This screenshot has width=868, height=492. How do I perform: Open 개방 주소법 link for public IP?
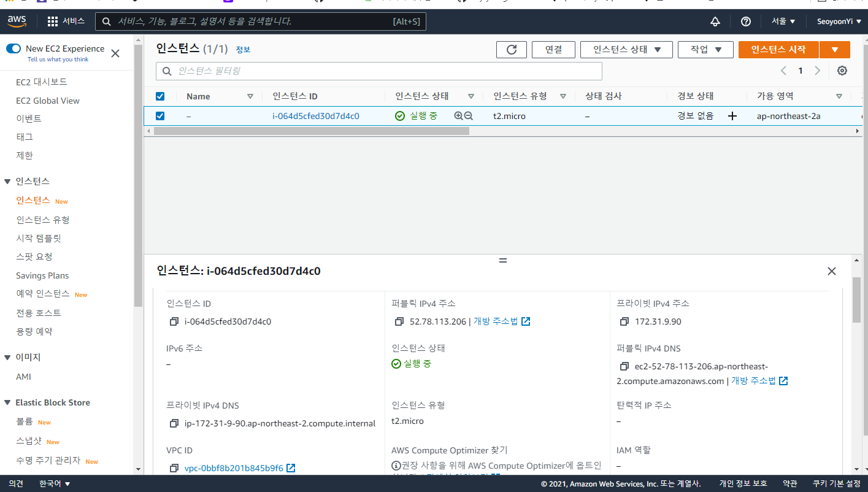pyautogui.click(x=496, y=321)
